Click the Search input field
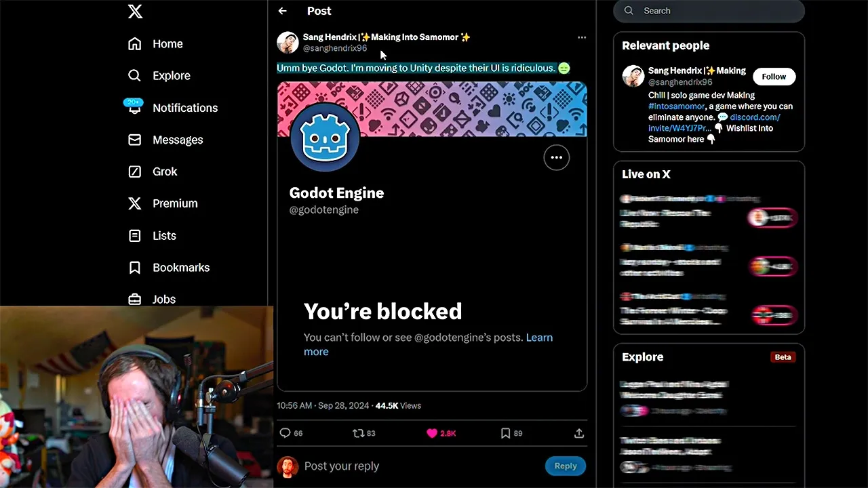This screenshot has width=868, height=488. tap(709, 11)
